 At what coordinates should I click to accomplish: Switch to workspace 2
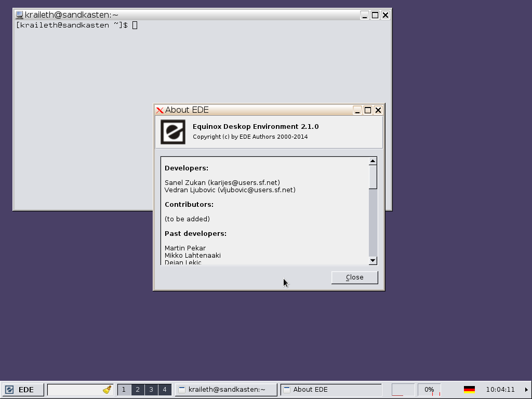click(138, 390)
